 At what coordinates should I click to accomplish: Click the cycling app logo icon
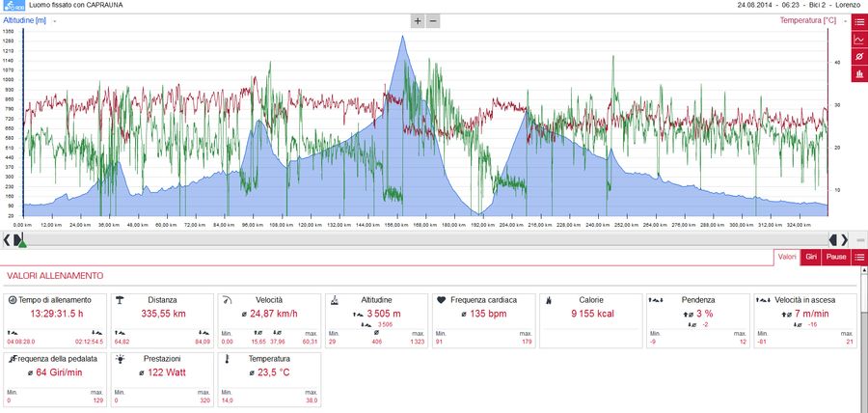tap(14, 6)
